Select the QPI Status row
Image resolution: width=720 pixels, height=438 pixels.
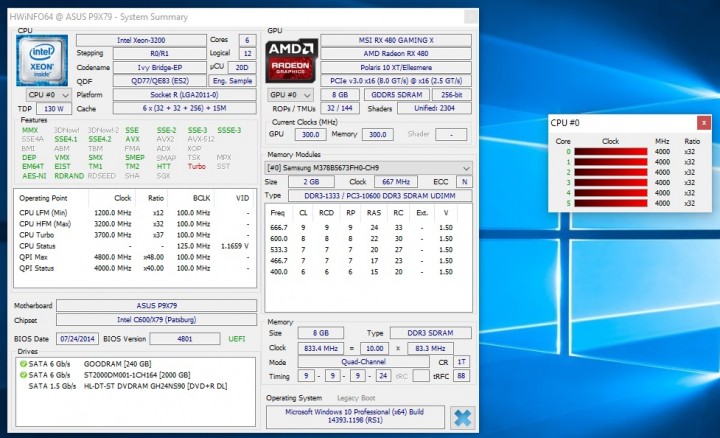pyautogui.click(x=135, y=268)
